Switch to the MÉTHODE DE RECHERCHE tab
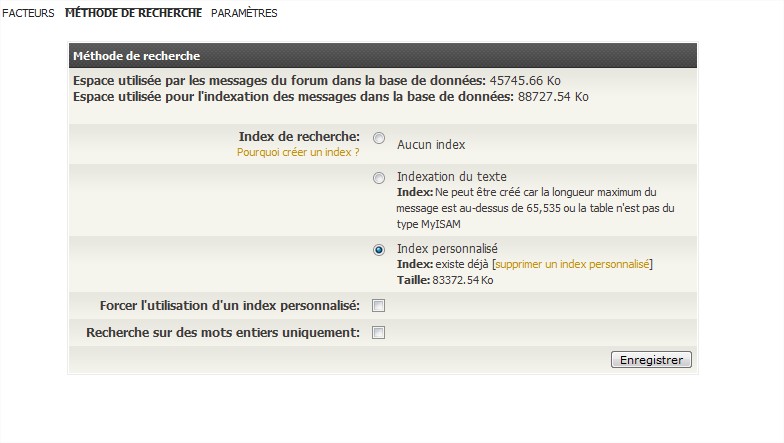This screenshot has width=784, height=443. click(x=134, y=13)
